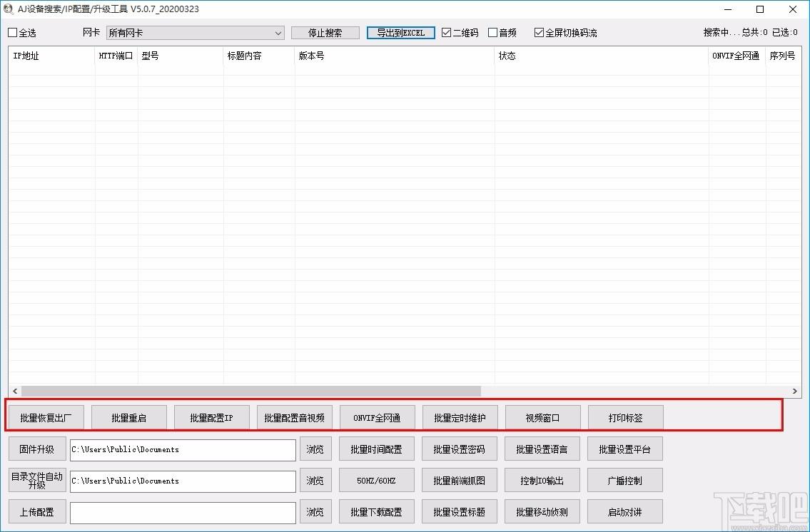Viewport: 810px width, 532px height.
Task: Click 批量前端抓图 batch snapshot button
Action: (x=460, y=481)
